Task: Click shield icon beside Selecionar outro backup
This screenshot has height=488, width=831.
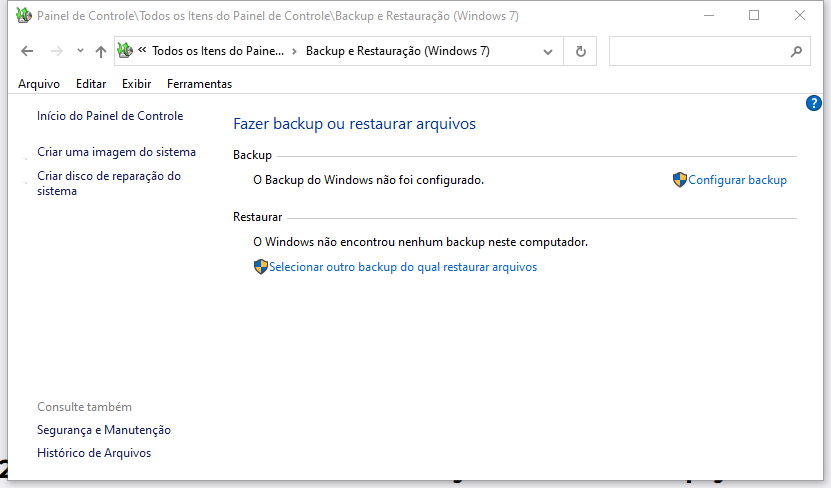Action: pyautogui.click(x=261, y=267)
